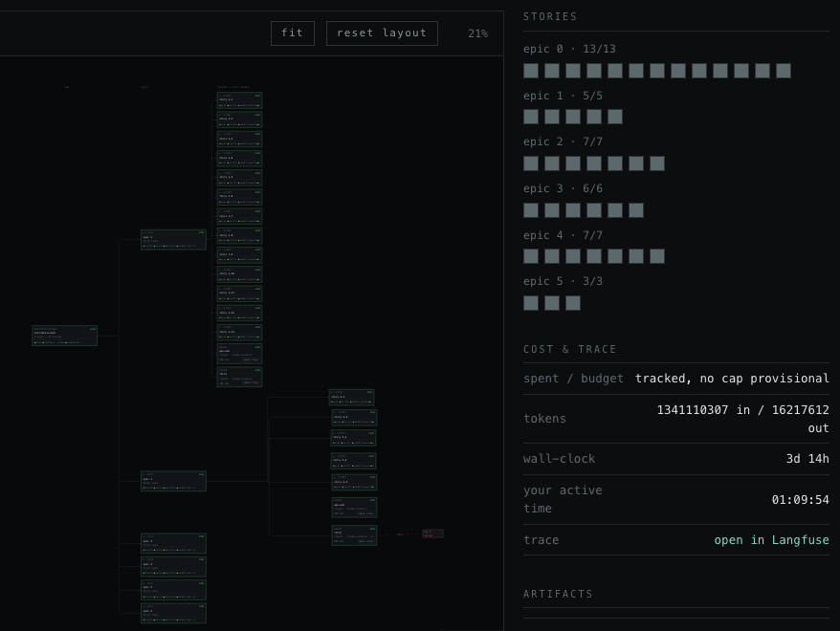Open the story 0.5 graph node
The height and width of the screenshot is (631, 840).
[x=239, y=178]
